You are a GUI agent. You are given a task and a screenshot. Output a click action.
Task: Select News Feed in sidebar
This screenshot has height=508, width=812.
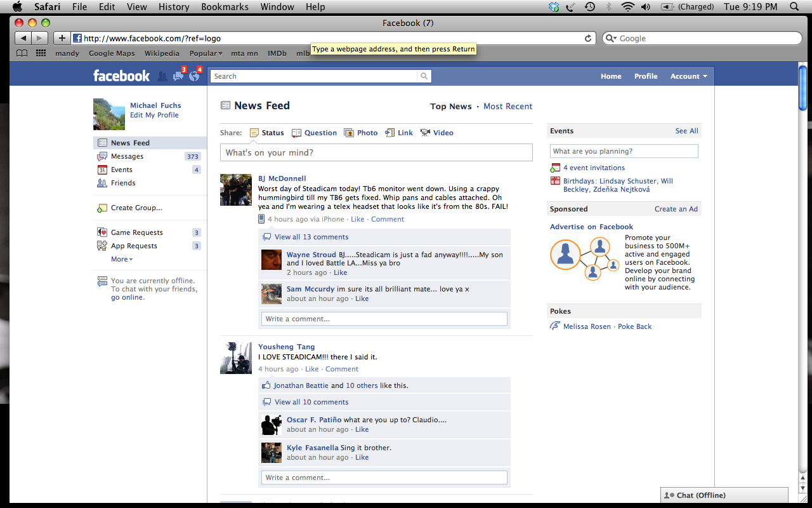coord(150,143)
